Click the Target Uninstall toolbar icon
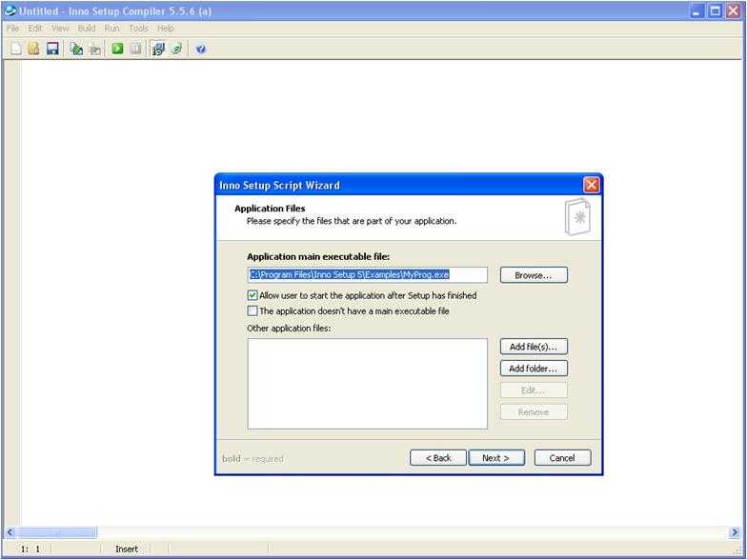Viewport: 747px width, 560px height. point(177,49)
